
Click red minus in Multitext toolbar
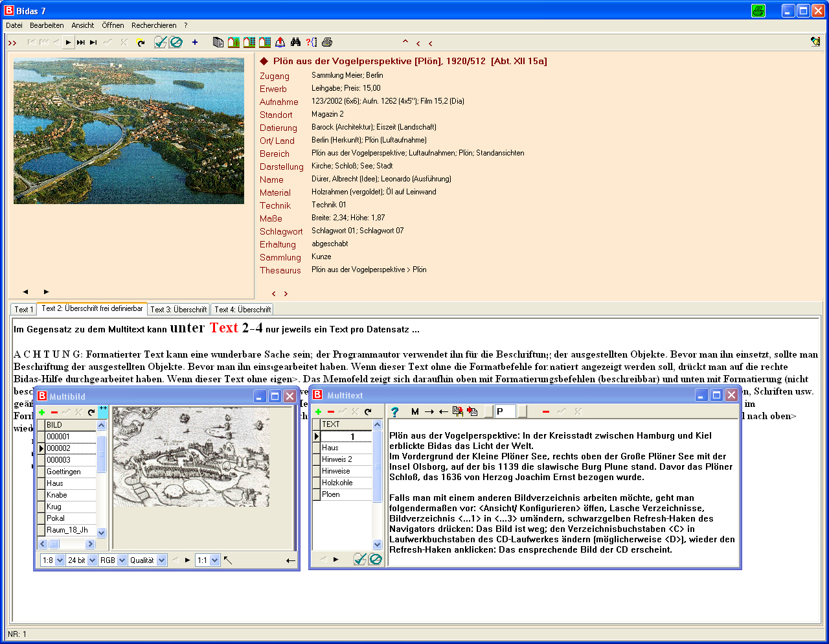[x=331, y=411]
